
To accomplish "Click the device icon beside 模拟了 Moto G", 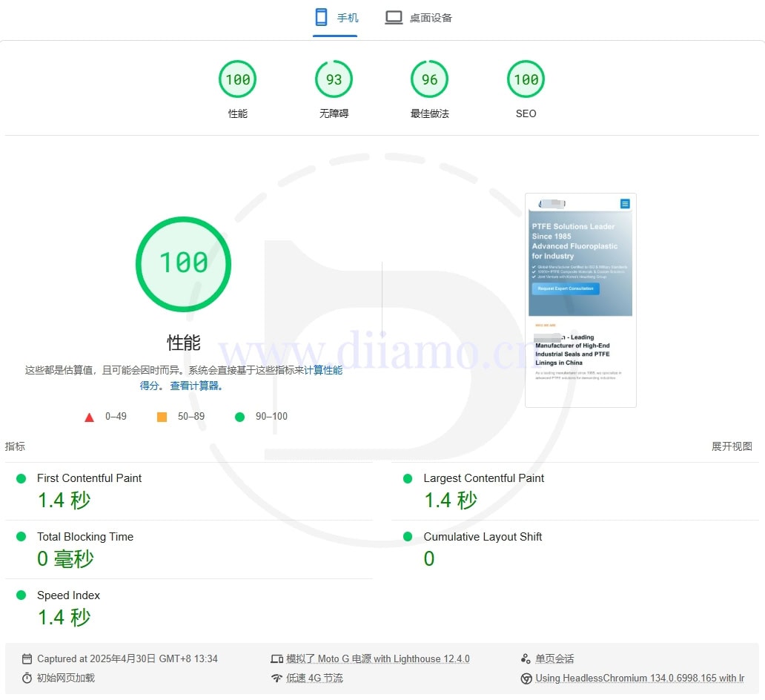I will tap(276, 658).
